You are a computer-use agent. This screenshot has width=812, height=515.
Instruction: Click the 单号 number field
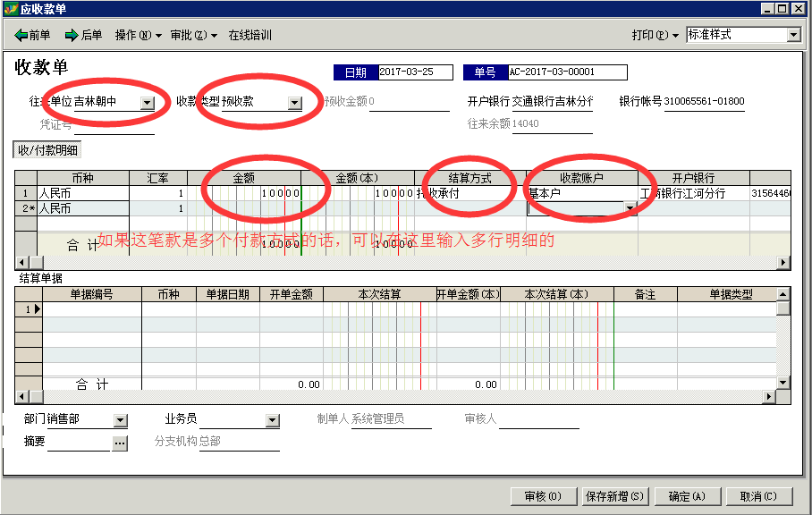tap(567, 72)
